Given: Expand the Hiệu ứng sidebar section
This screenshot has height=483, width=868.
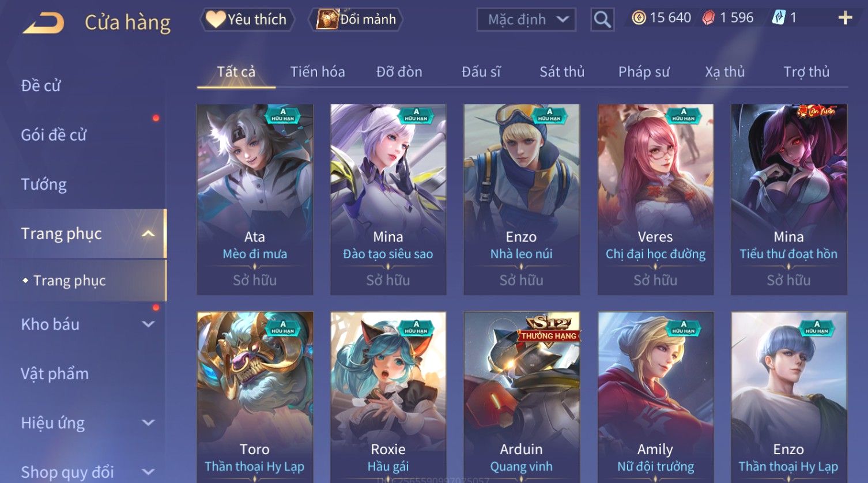Looking at the screenshot, I should coord(148,422).
